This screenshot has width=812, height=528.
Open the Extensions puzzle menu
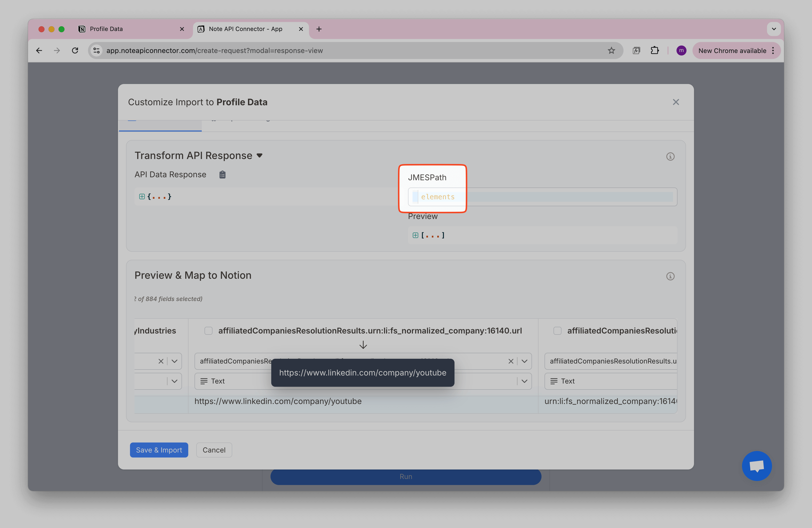pyautogui.click(x=654, y=50)
